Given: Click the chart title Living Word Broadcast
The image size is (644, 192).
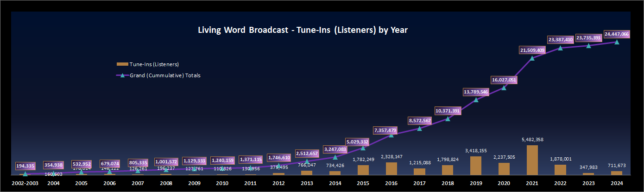Looking at the screenshot, I should (x=303, y=30).
